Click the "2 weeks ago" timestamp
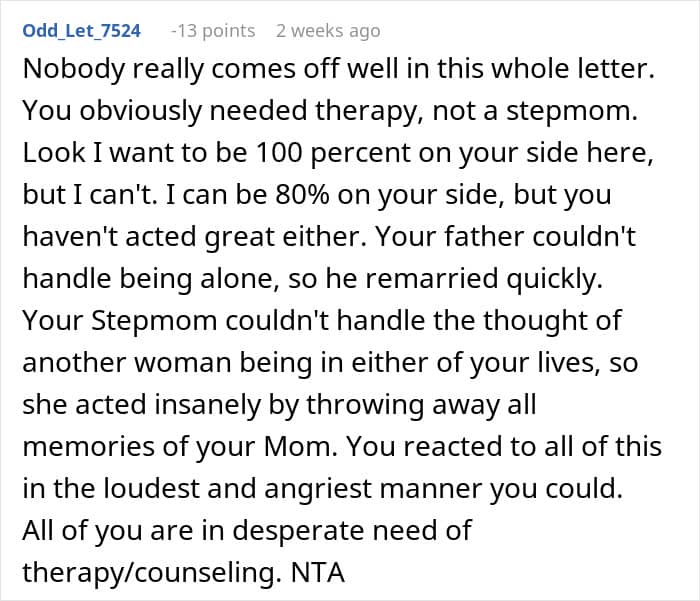 [x=328, y=30]
